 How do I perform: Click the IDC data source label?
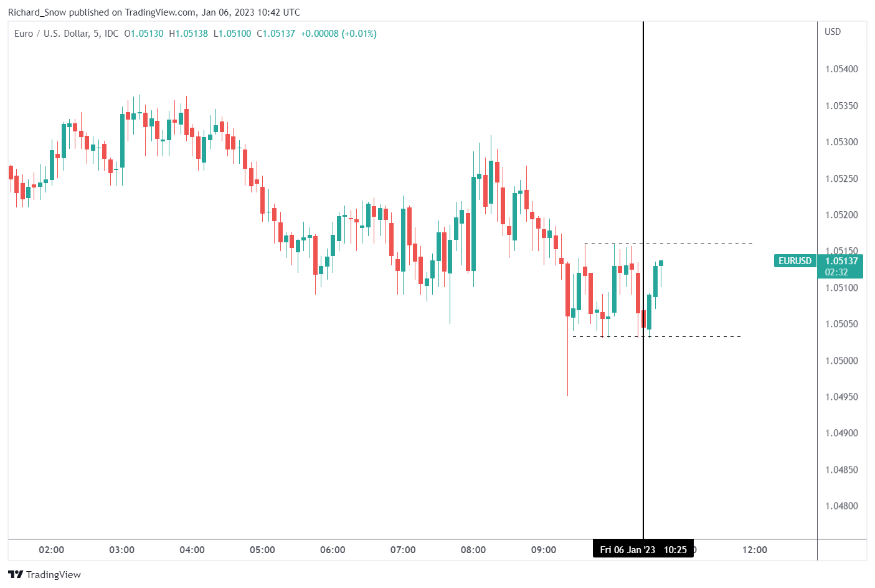pyautogui.click(x=111, y=34)
